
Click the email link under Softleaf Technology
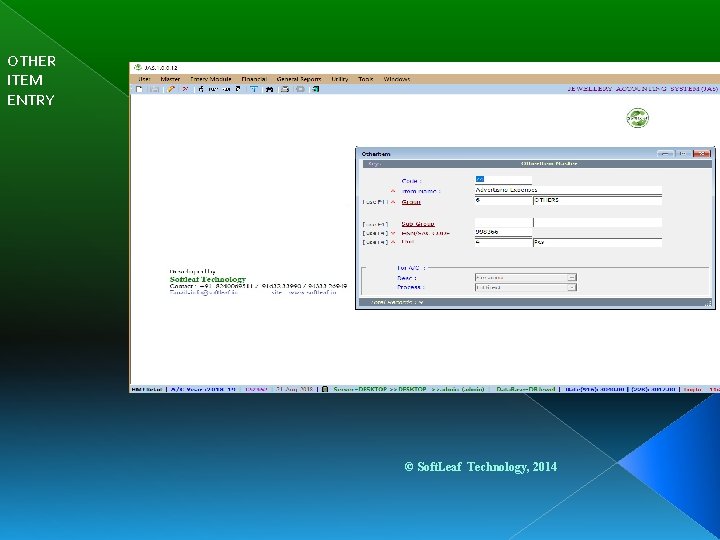tap(203, 292)
